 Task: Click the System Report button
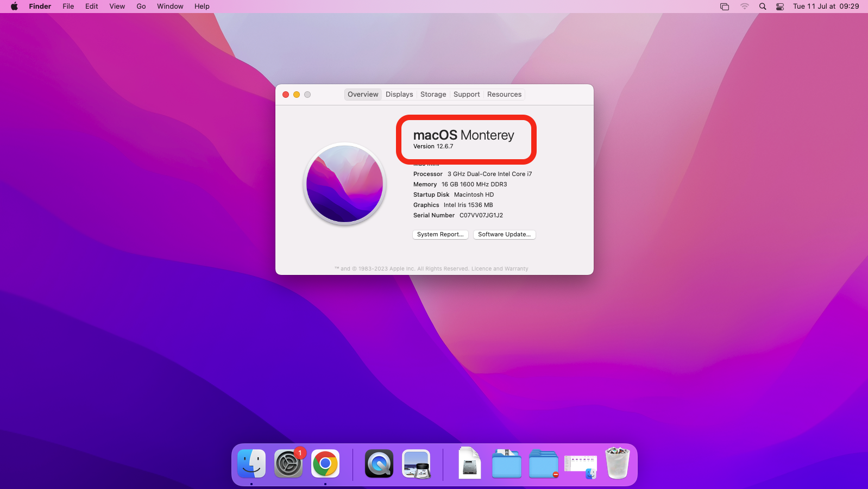(x=441, y=235)
